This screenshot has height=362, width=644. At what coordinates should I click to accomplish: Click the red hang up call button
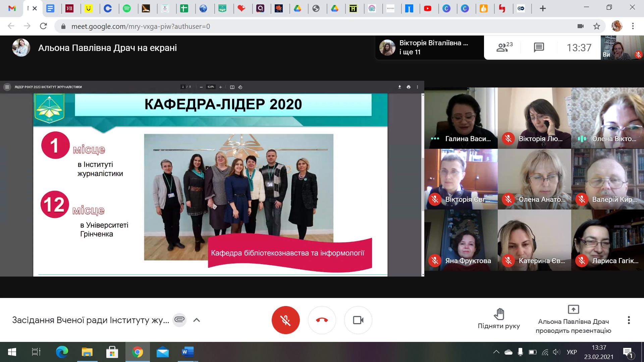(322, 320)
